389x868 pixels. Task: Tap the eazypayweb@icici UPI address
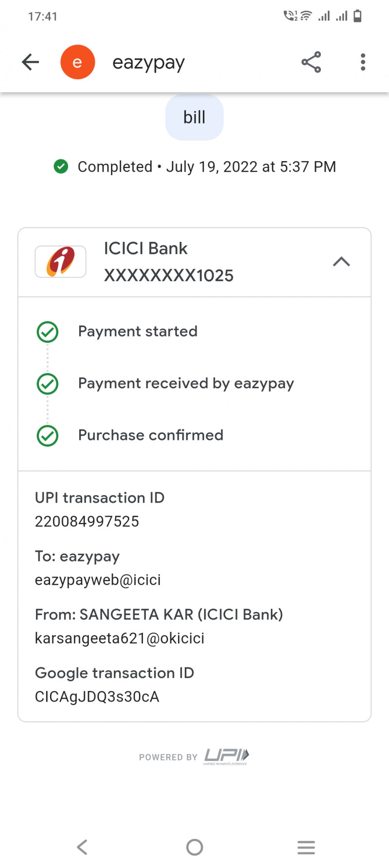(x=98, y=580)
